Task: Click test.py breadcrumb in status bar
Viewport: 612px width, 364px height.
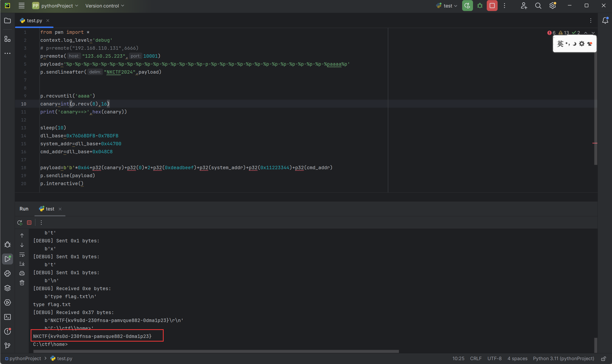Action: point(61,358)
